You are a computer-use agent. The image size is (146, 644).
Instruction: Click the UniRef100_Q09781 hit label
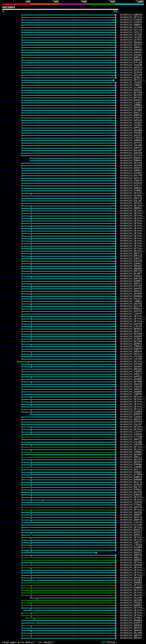pyautogui.click(x=131, y=311)
